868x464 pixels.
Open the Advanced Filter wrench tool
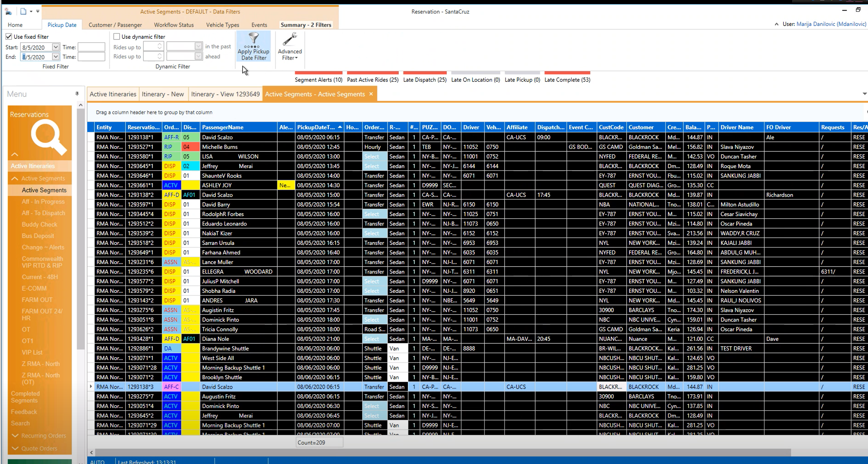tap(289, 46)
